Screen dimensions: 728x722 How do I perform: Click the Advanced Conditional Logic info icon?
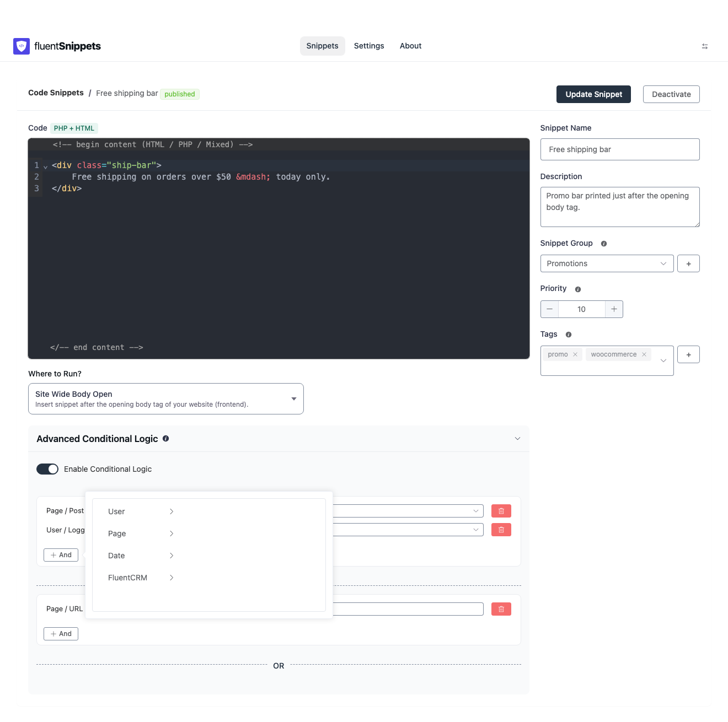pos(166,439)
